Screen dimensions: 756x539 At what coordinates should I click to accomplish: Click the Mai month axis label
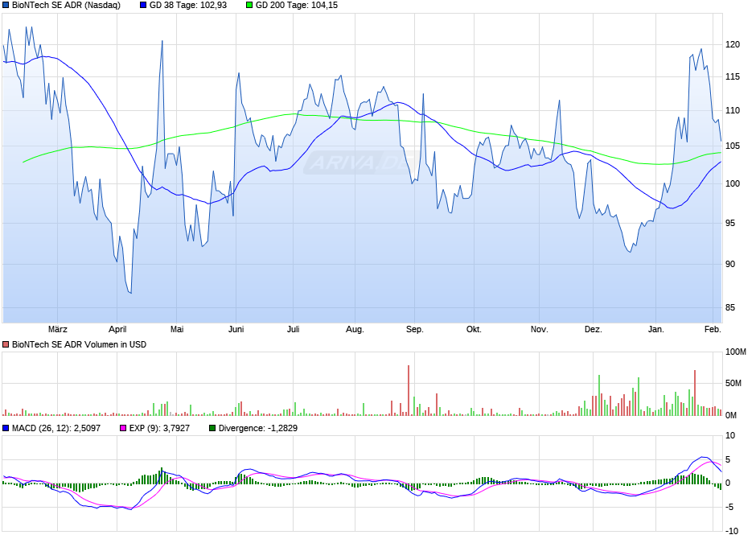(x=177, y=329)
